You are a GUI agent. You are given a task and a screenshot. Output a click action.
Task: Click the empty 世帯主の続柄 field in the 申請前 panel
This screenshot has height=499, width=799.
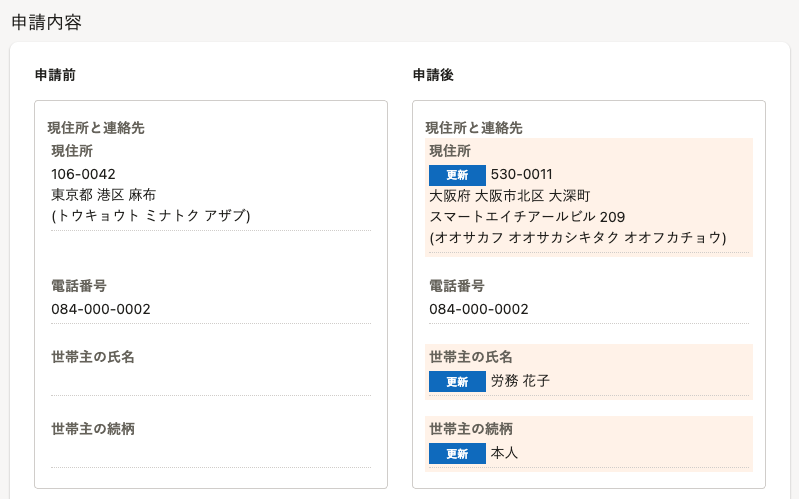click(x=211, y=455)
